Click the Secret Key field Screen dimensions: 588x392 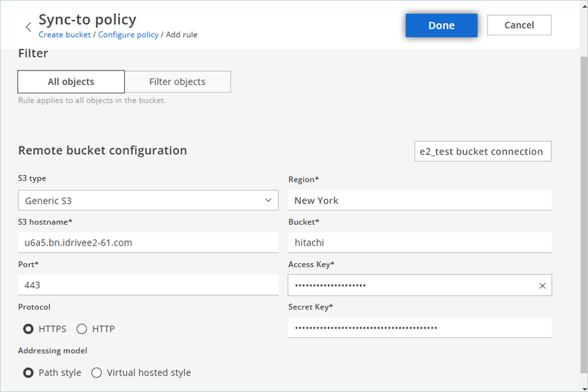tap(419, 328)
